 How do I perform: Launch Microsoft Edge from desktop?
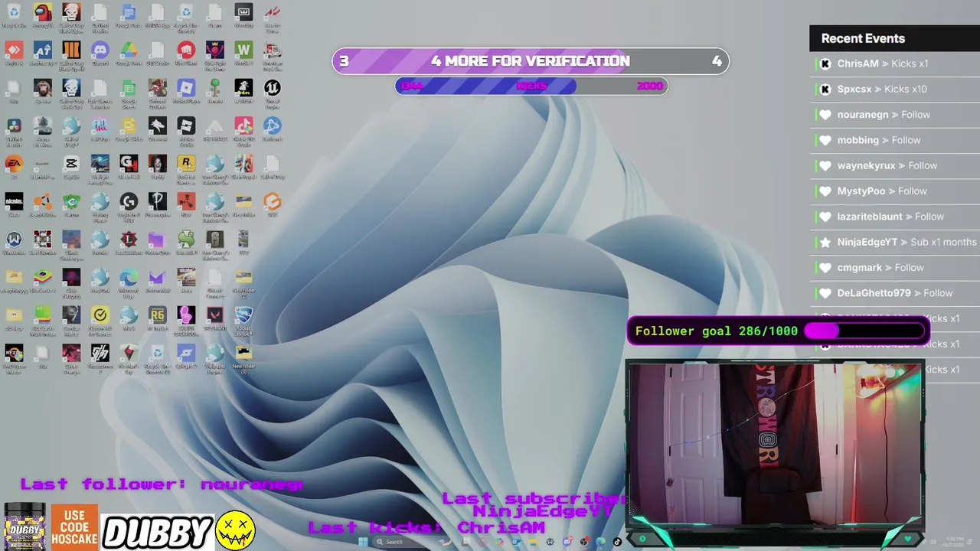129,282
